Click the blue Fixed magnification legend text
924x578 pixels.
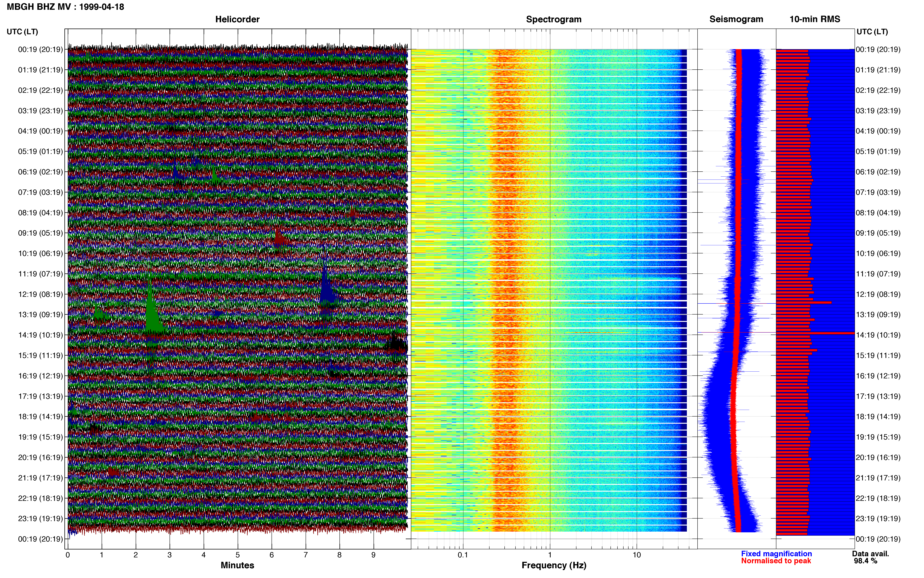coord(776,554)
